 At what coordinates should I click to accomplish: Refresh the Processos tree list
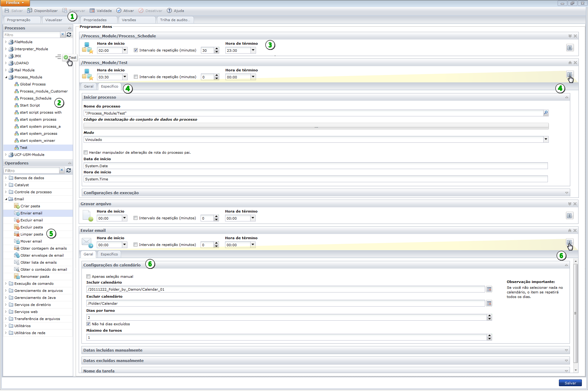coord(69,35)
